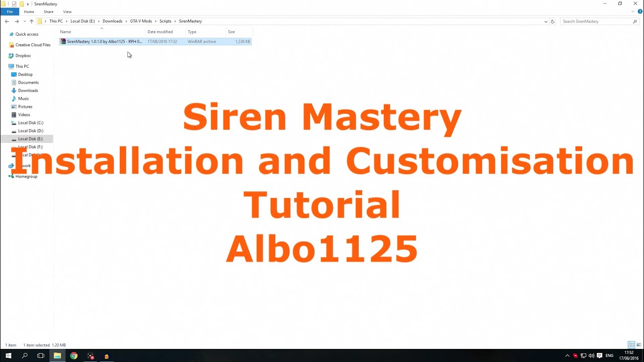The height and width of the screenshot is (362, 644).
Task: Click SirenMastery in the address path
Action: point(190,21)
